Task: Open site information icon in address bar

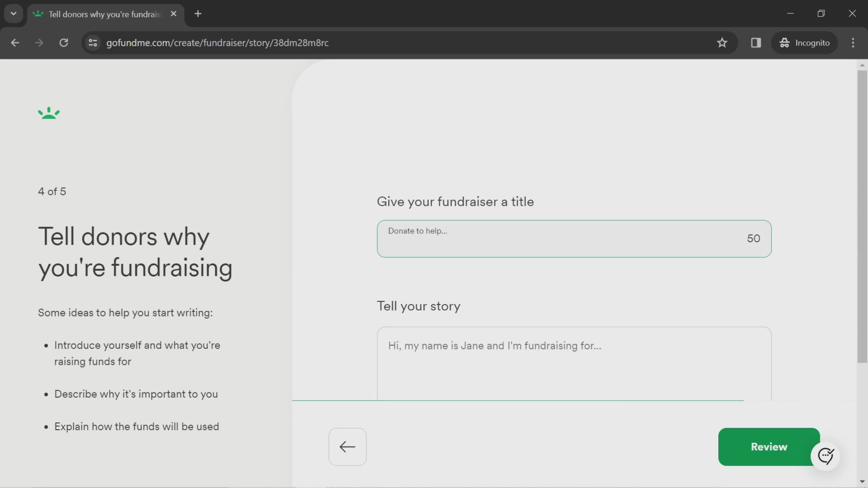Action: tap(93, 43)
